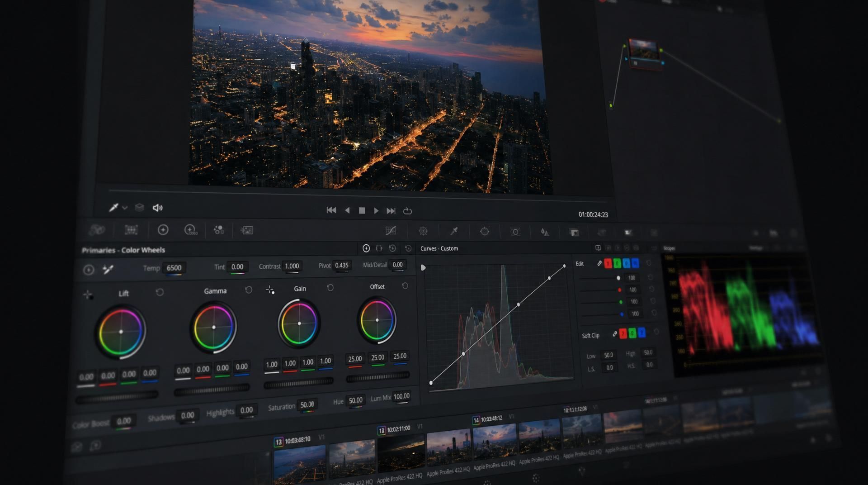Viewport: 868px width, 485px height.
Task: Click the red curve intensity slider handle
Action: pos(619,290)
